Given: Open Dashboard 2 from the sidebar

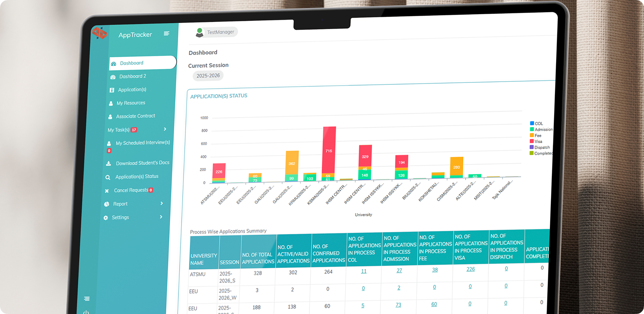Looking at the screenshot, I should click(x=133, y=76).
